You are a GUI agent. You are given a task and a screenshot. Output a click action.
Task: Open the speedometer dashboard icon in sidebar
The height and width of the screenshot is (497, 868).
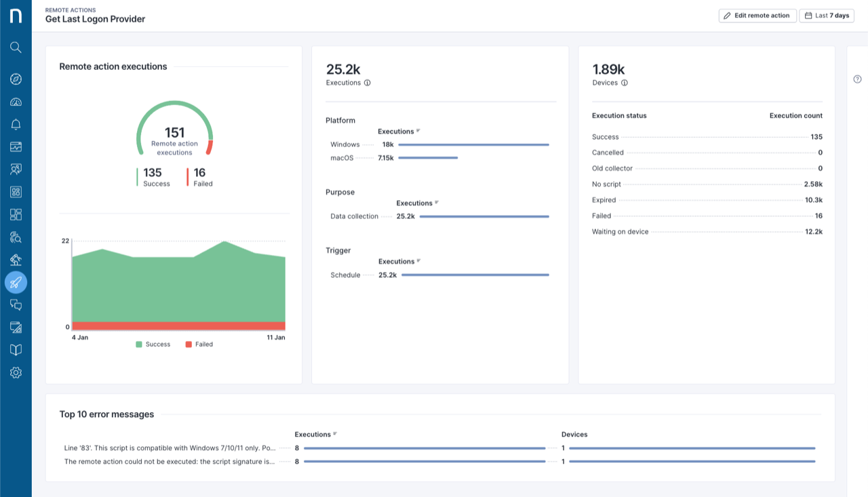coord(16,102)
